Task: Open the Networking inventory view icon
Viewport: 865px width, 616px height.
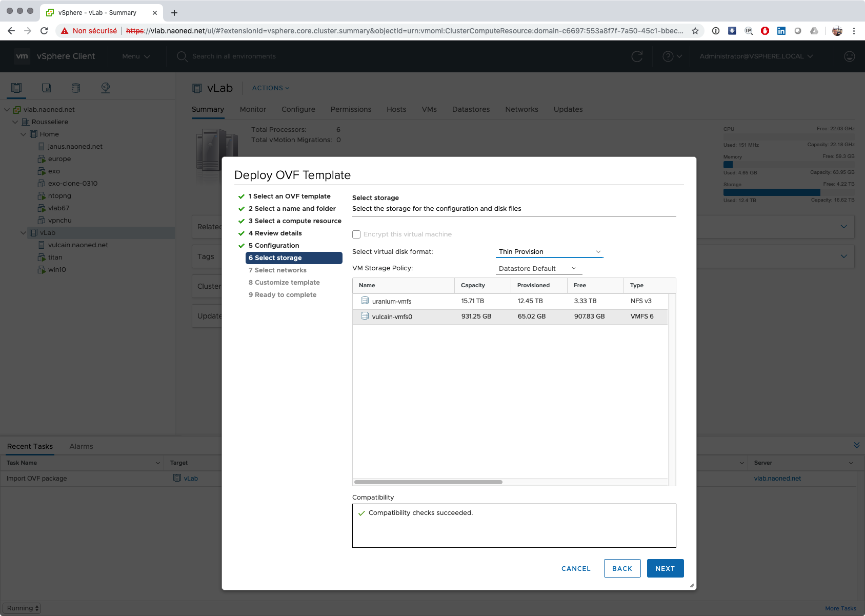Action: point(106,88)
